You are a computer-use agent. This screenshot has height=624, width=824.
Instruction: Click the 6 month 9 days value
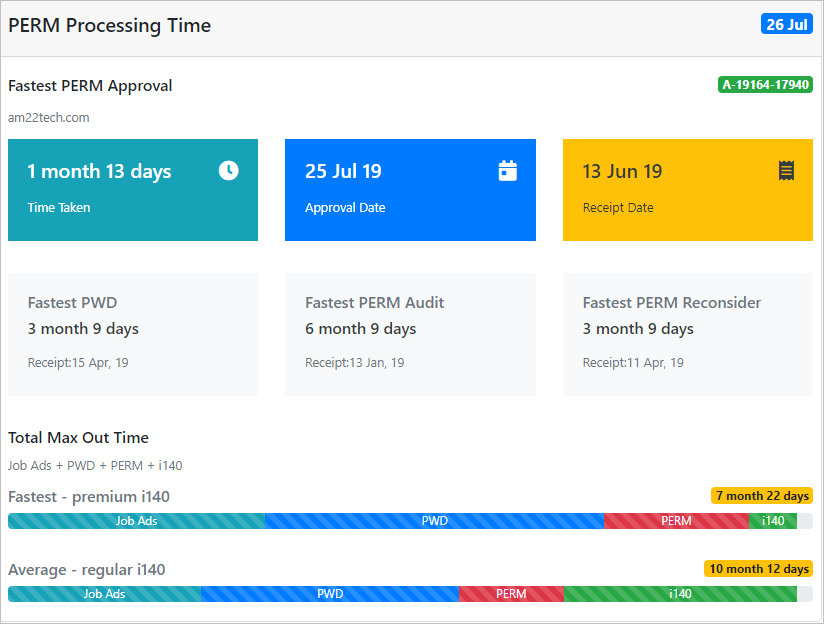(x=360, y=329)
